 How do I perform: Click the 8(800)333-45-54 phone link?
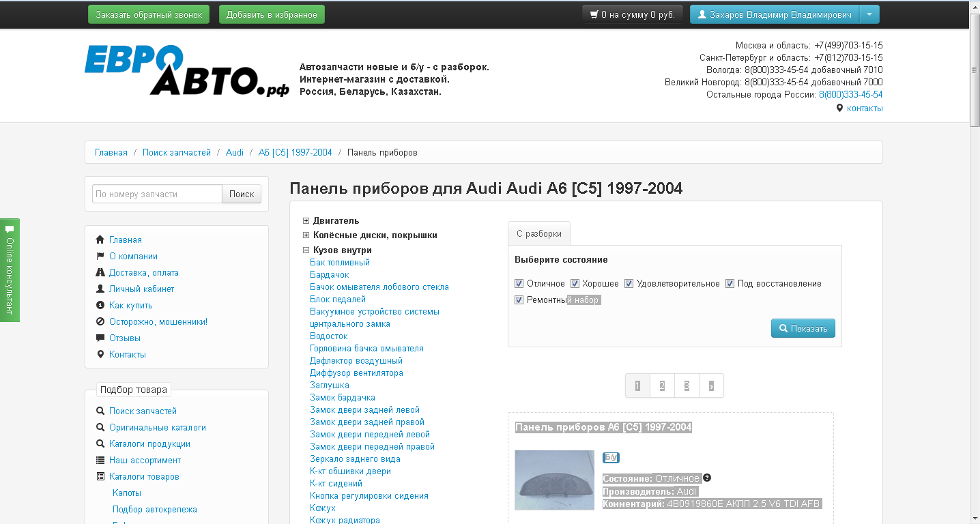tap(850, 95)
